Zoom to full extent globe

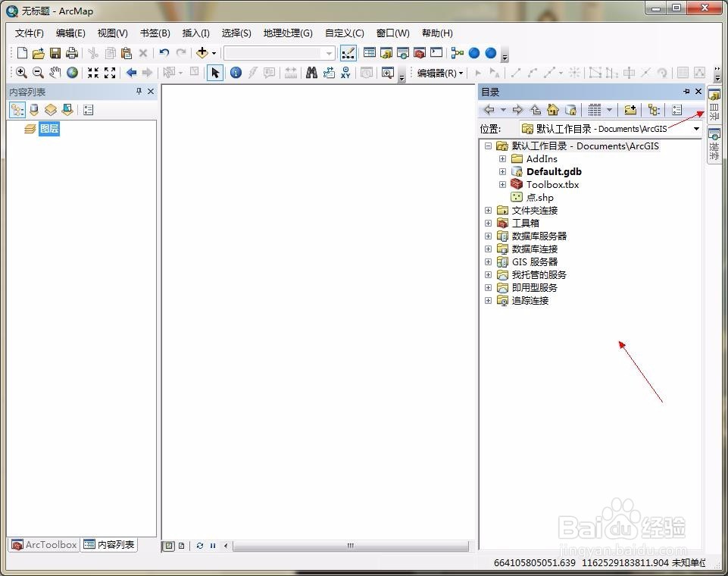pos(73,73)
